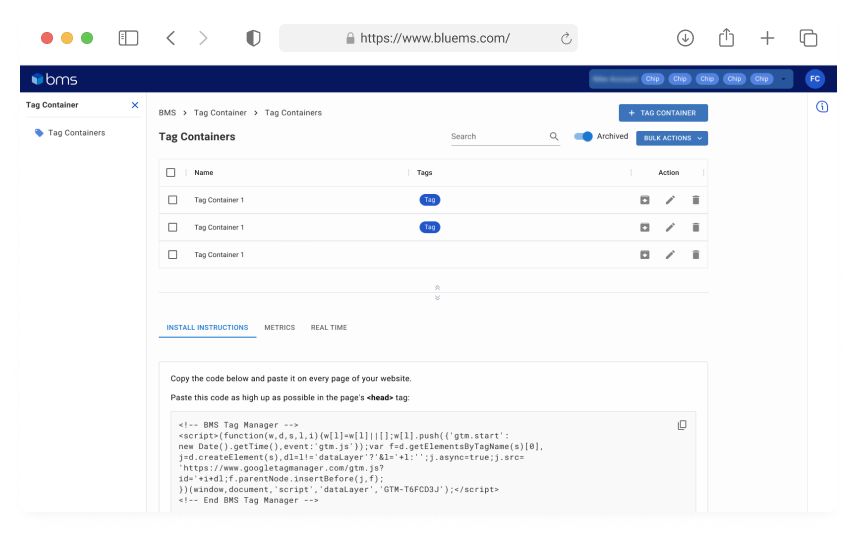Click the Tag Container breadcrumb link

point(220,113)
